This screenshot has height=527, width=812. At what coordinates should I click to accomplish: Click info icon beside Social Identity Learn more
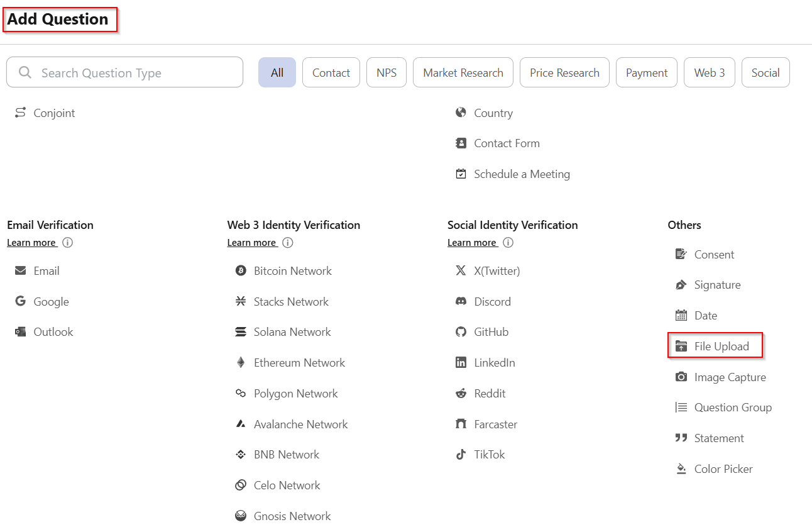click(x=508, y=242)
